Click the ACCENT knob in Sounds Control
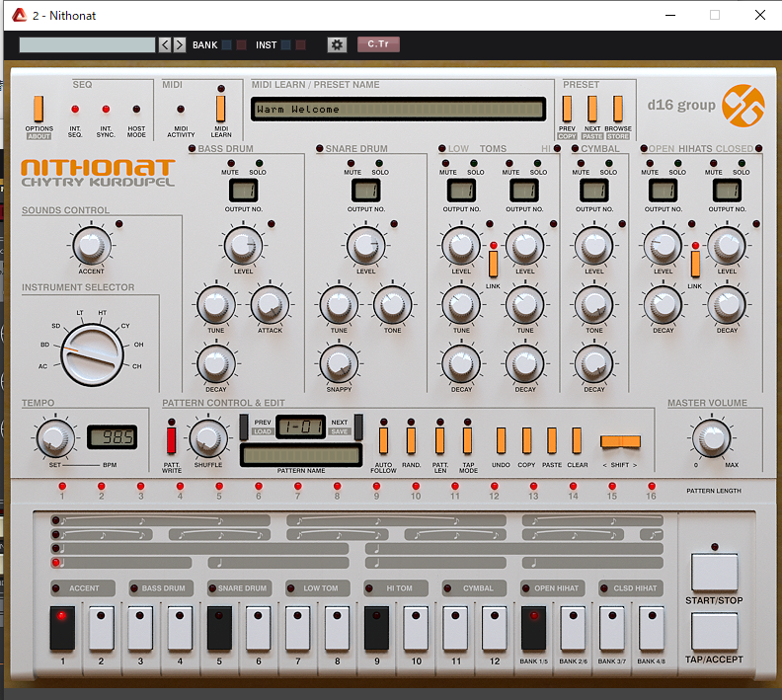The width and height of the screenshot is (782, 700). [91, 245]
